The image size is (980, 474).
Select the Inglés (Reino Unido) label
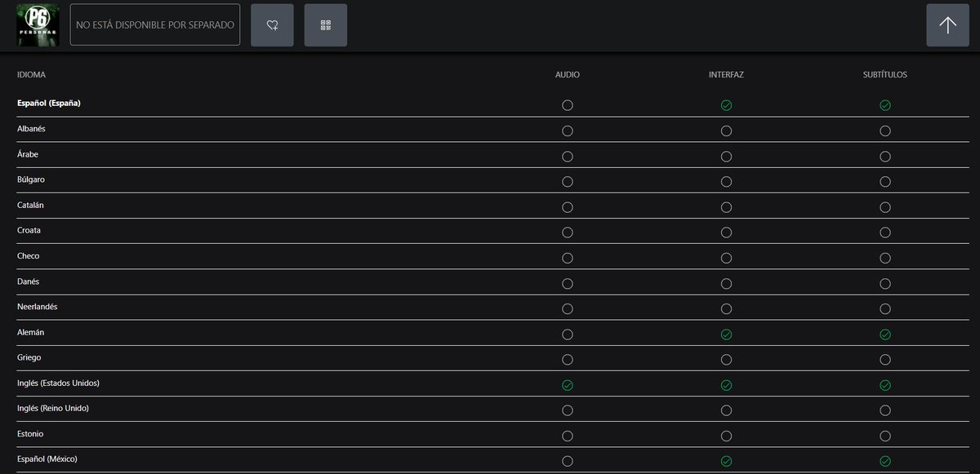[x=53, y=408]
